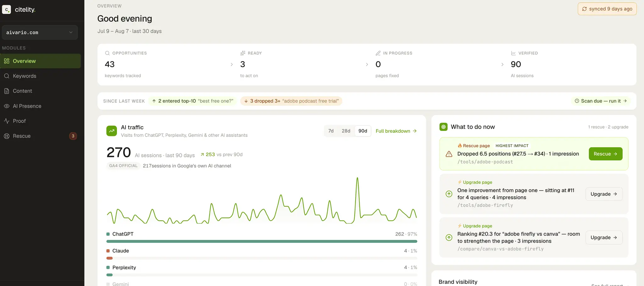Click the In Progress pencil icon

point(378,53)
